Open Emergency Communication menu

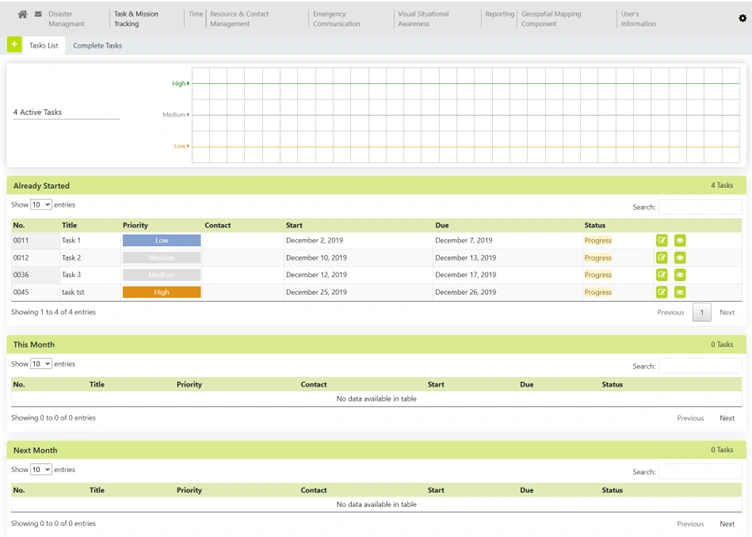coord(336,19)
